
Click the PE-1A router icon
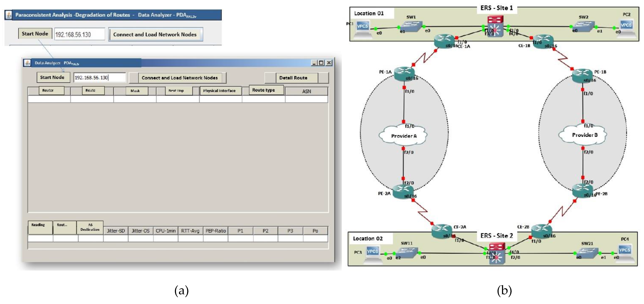click(x=404, y=74)
